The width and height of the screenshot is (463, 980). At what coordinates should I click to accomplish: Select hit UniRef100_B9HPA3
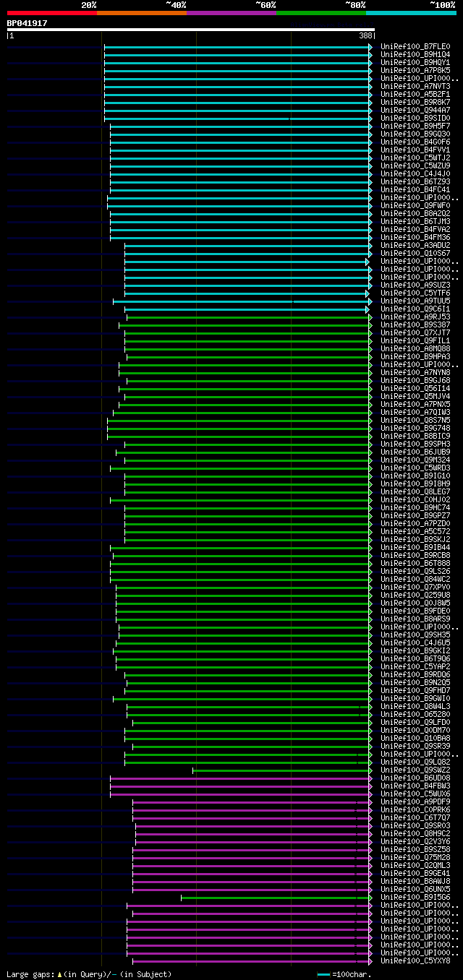(415, 357)
